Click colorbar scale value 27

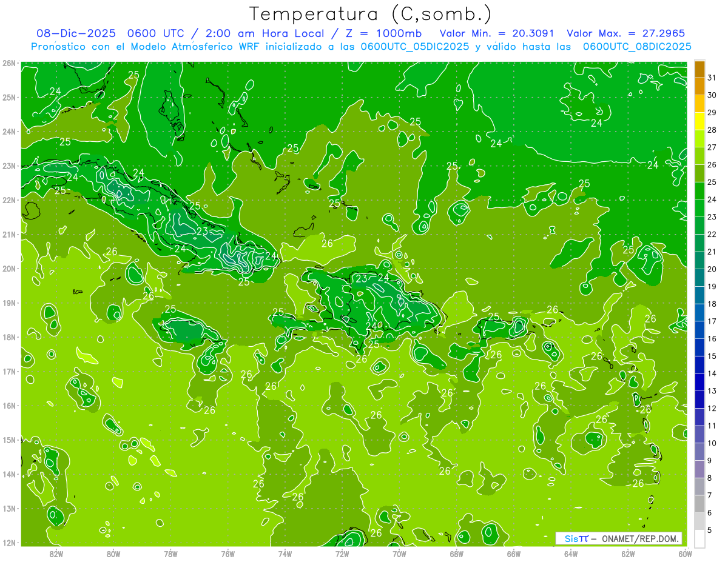pos(712,147)
